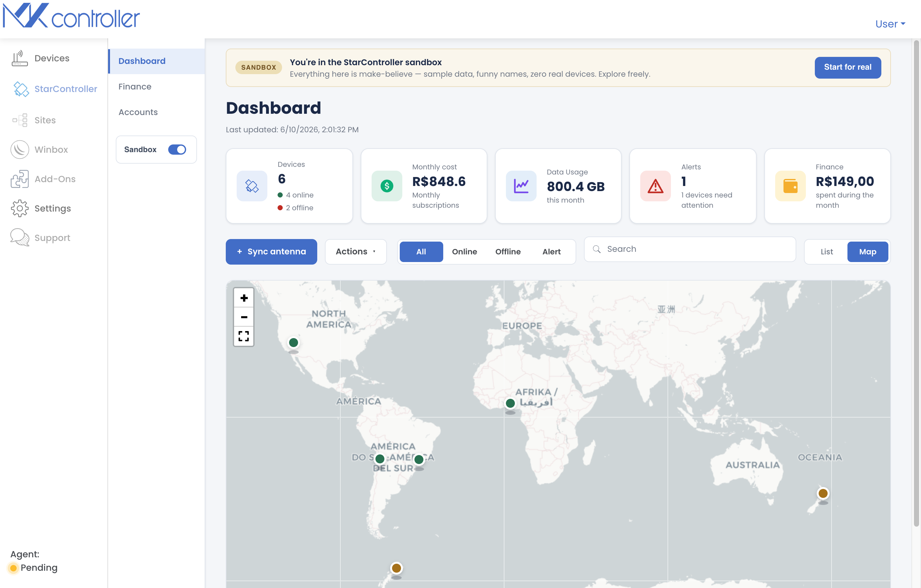Open the Finance submenu item
This screenshot has width=921, height=588.
click(x=157, y=87)
